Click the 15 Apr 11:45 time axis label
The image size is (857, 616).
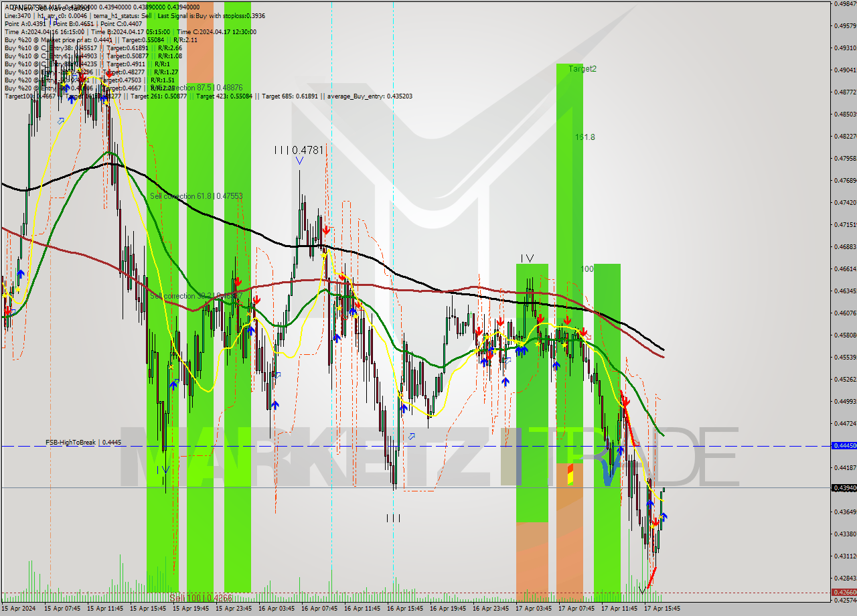click(105, 609)
